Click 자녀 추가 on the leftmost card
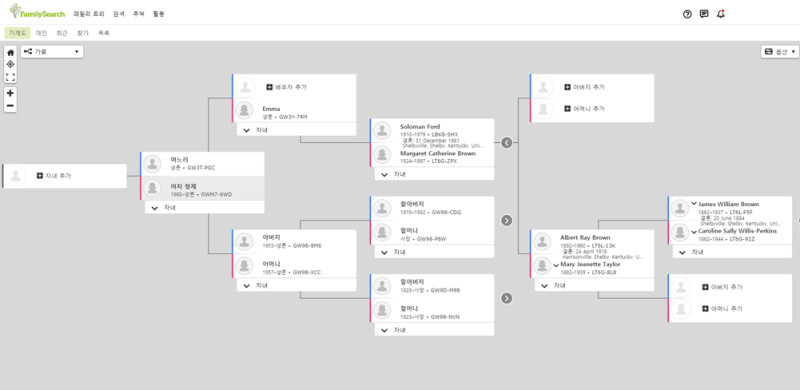Viewport: 800px width, 390px height. coord(54,176)
